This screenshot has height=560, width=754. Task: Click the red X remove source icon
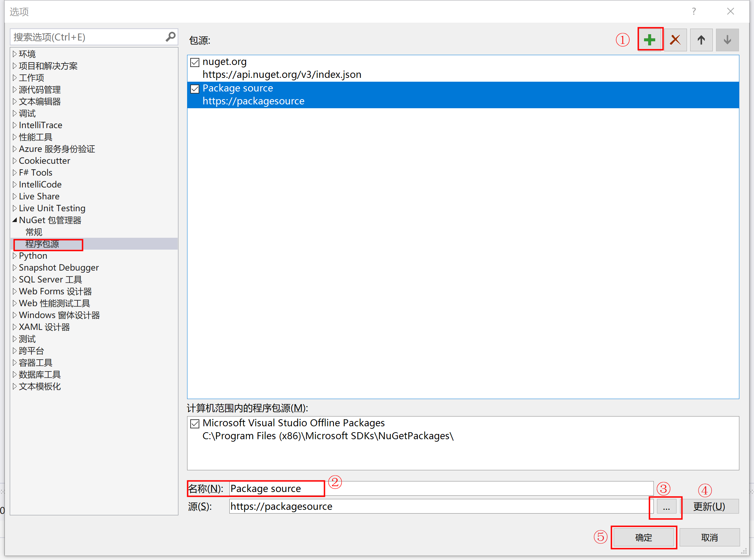coord(675,40)
